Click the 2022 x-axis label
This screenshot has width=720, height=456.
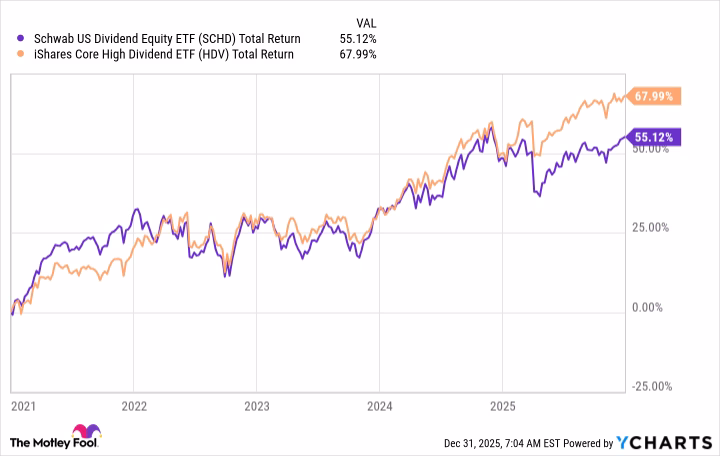[x=133, y=406]
